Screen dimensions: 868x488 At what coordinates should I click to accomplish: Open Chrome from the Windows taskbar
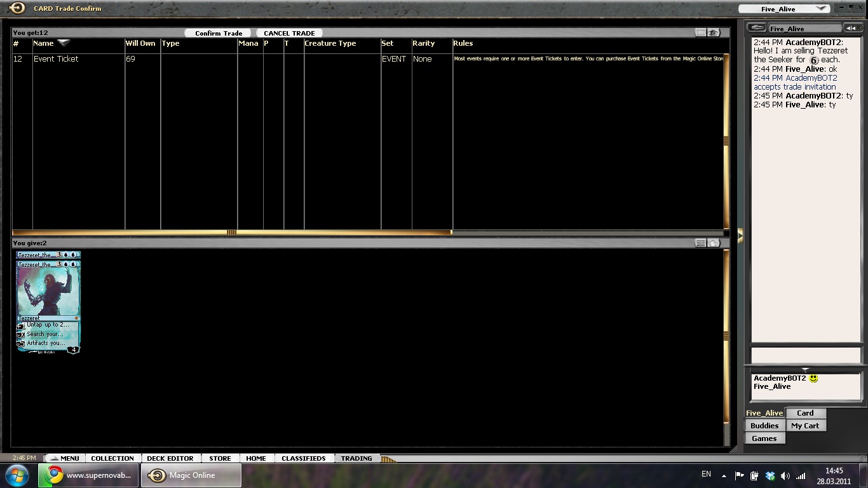click(88, 475)
